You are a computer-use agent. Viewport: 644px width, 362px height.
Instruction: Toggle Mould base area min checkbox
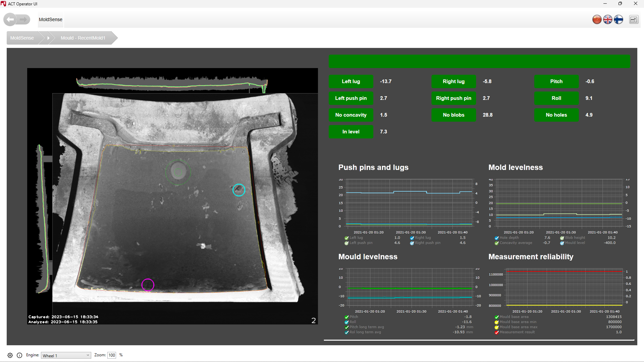(x=497, y=322)
